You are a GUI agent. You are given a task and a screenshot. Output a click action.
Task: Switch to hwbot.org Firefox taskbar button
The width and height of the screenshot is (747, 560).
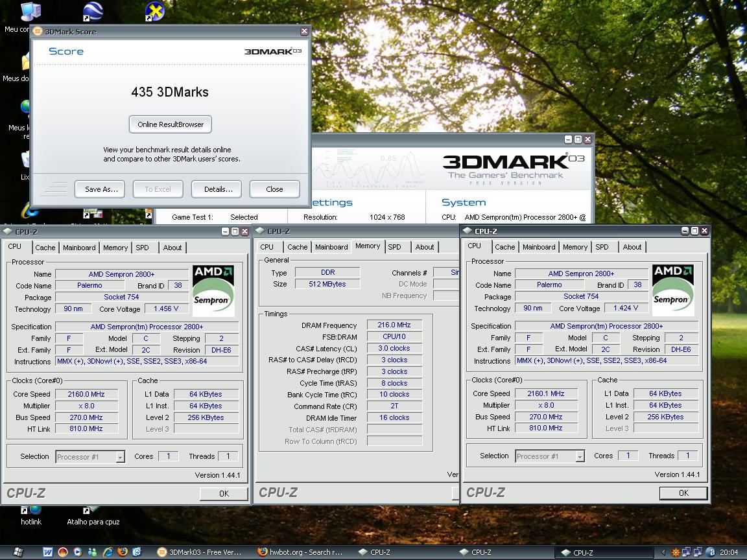[x=300, y=552]
